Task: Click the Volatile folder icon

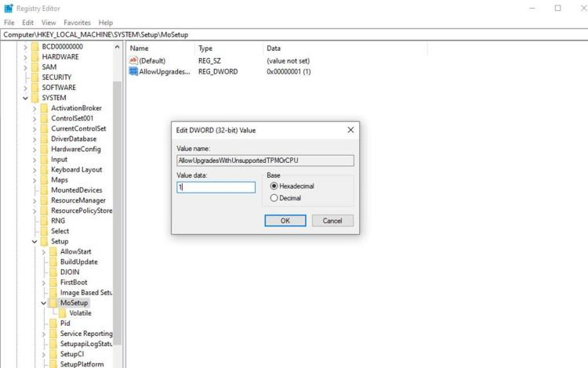Action: click(63, 312)
